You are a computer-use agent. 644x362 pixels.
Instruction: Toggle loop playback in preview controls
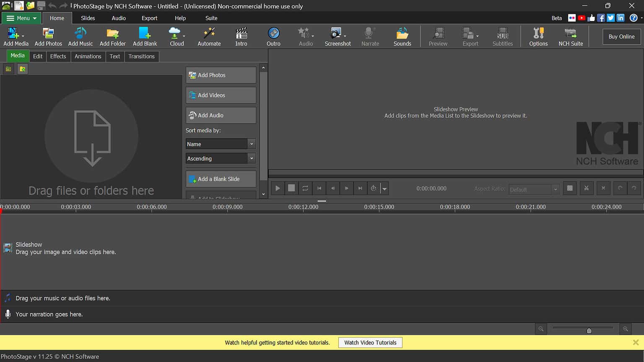[x=305, y=189]
